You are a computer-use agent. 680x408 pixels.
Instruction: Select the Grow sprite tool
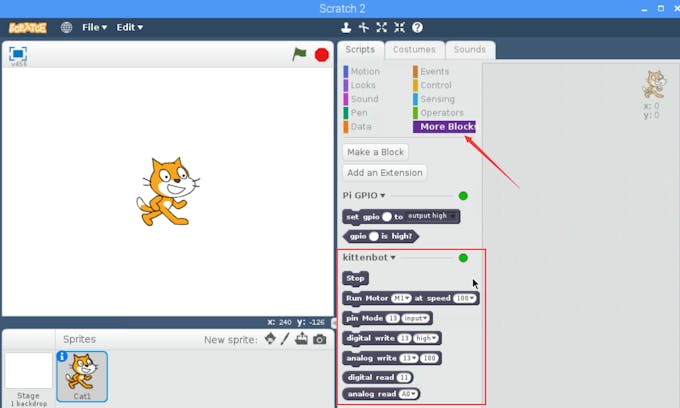382,27
